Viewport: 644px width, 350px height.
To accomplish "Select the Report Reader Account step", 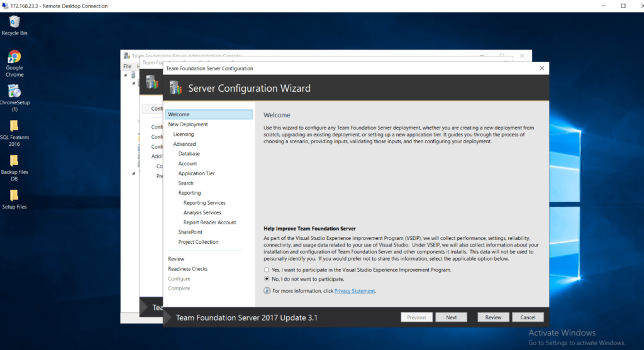I will (x=209, y=222).
